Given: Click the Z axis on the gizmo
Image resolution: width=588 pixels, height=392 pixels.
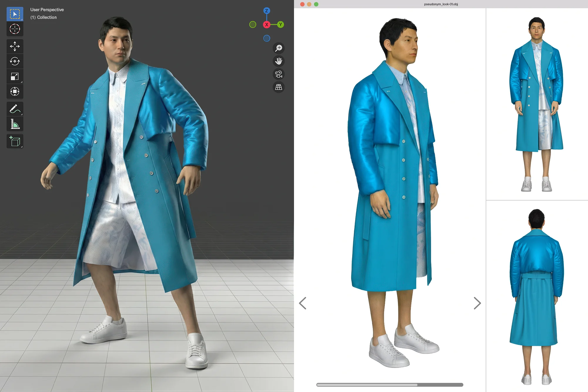Looking at the screenshot, I should coord(267,11).
